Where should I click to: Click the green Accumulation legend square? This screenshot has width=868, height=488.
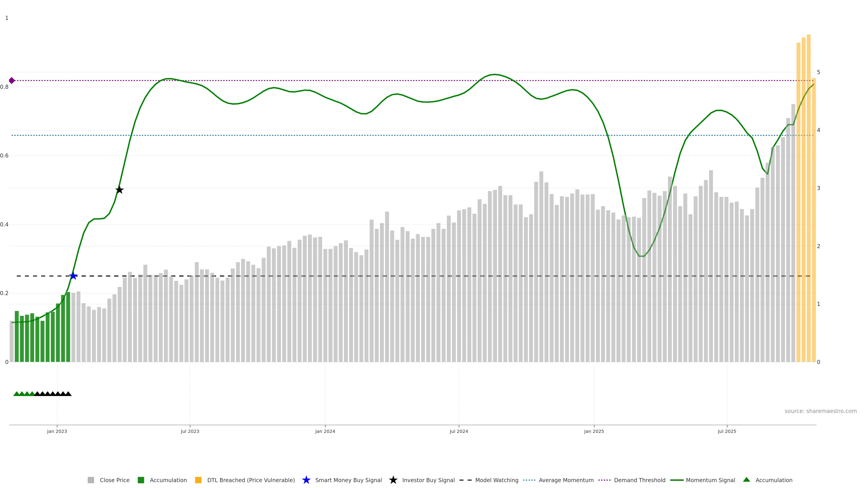click(141, 480)
